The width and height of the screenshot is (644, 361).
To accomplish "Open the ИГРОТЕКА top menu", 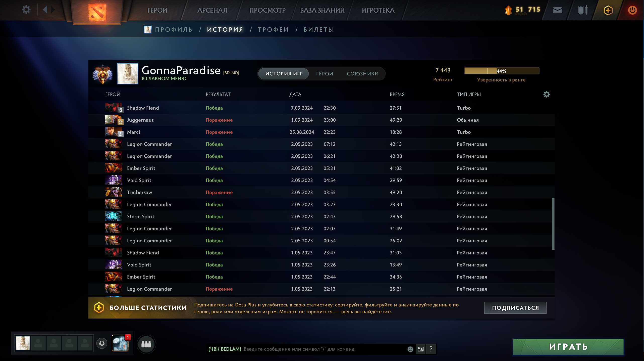I will pos(378,10).
